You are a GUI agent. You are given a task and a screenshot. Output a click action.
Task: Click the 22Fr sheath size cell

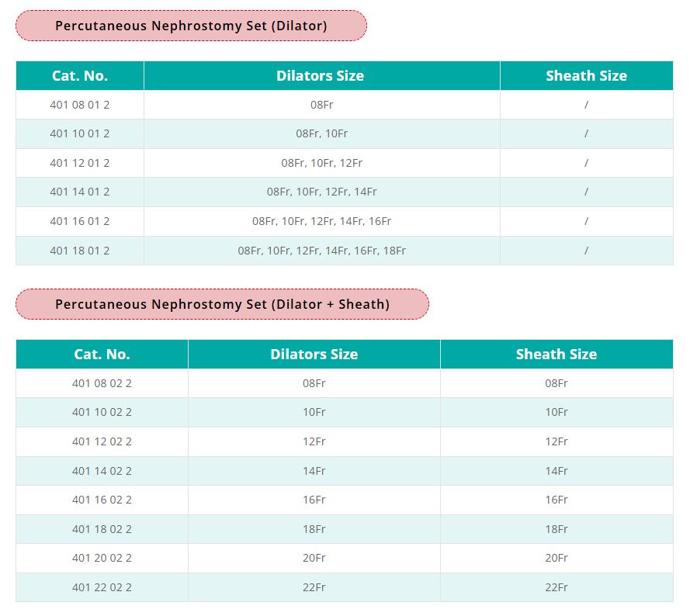click(557, 587)
